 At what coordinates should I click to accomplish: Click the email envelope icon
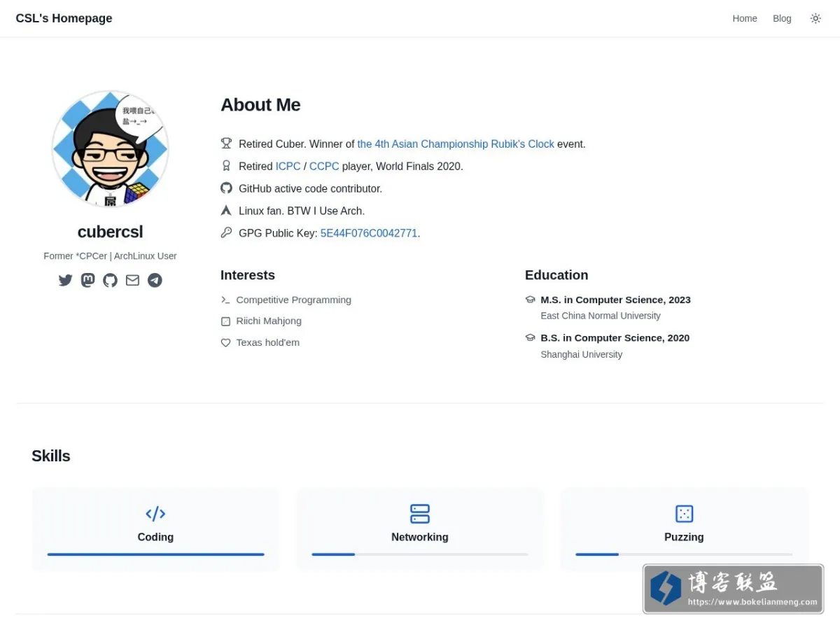click(x=132, y=281)
